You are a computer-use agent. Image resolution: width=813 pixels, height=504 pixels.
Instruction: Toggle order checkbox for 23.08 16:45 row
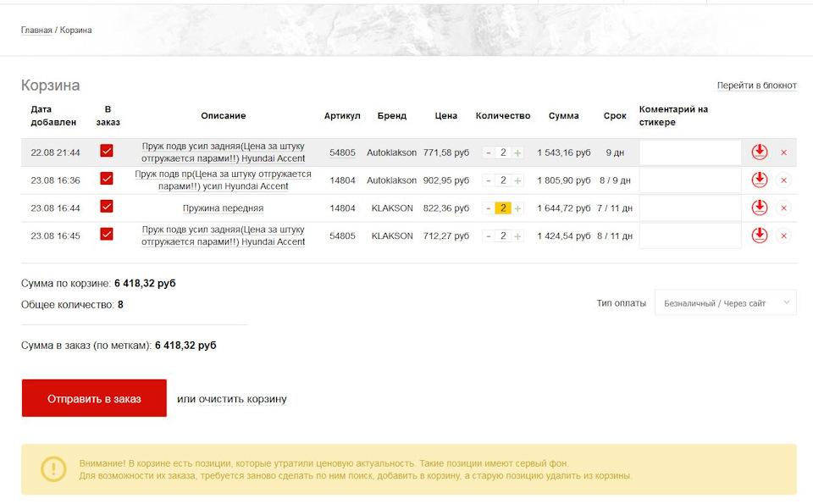tap(107, 234)
